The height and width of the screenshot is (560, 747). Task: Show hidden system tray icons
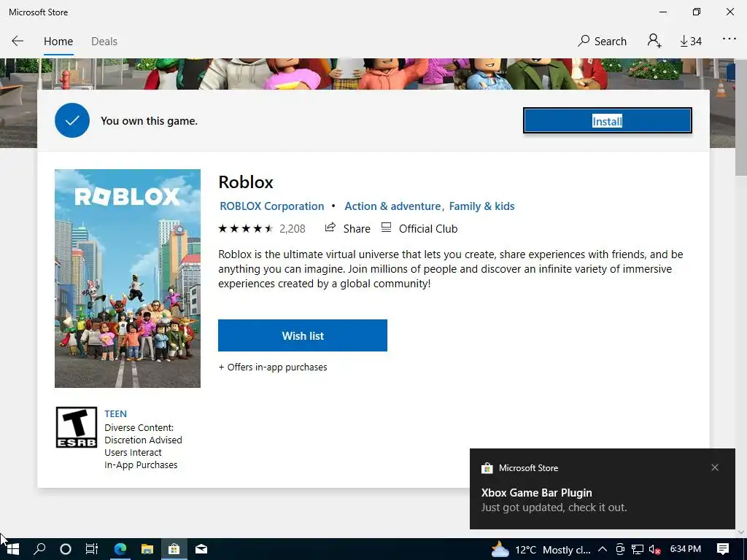[602, 550]
